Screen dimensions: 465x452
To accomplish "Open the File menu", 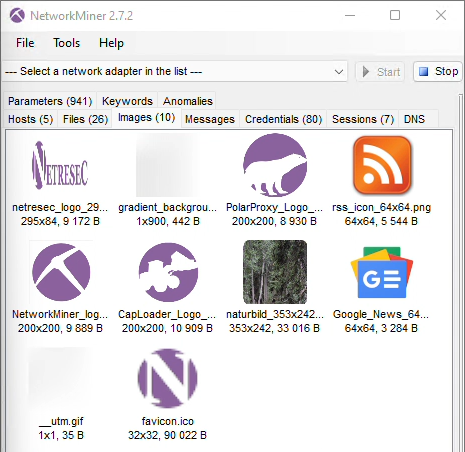I will click(25, 43).
